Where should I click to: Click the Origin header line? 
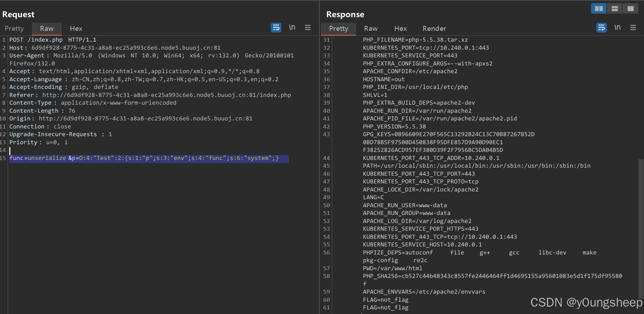coord(131,119)
